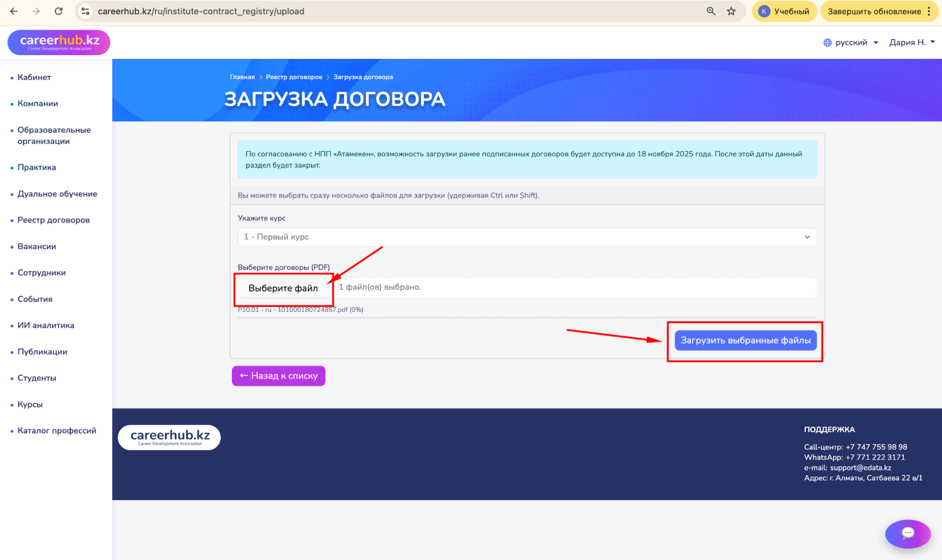This screenshot has width=942, height=560.
Task: Open site information icon beside URL
Action: tap(85, 11)
